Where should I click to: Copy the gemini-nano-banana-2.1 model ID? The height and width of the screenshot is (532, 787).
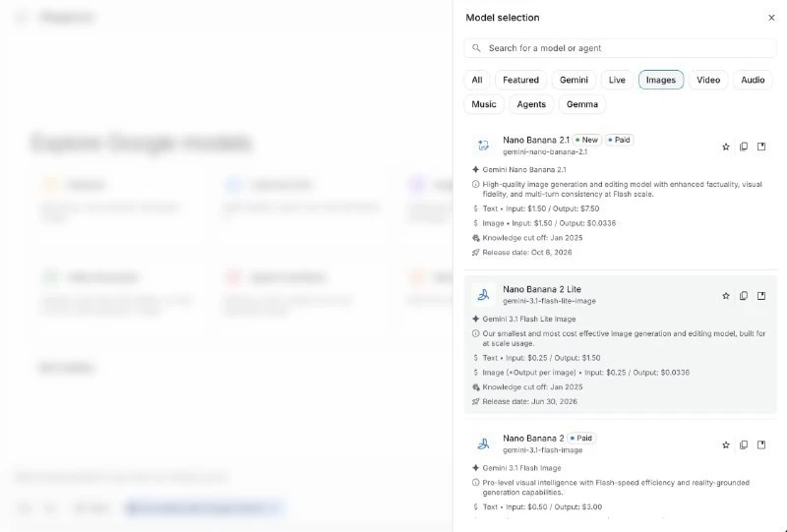pos(744,147)
